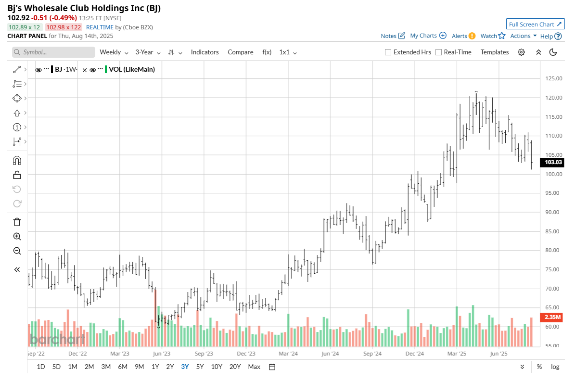
Task: Zoom out of the chart
Action: [x=17, y=251]
